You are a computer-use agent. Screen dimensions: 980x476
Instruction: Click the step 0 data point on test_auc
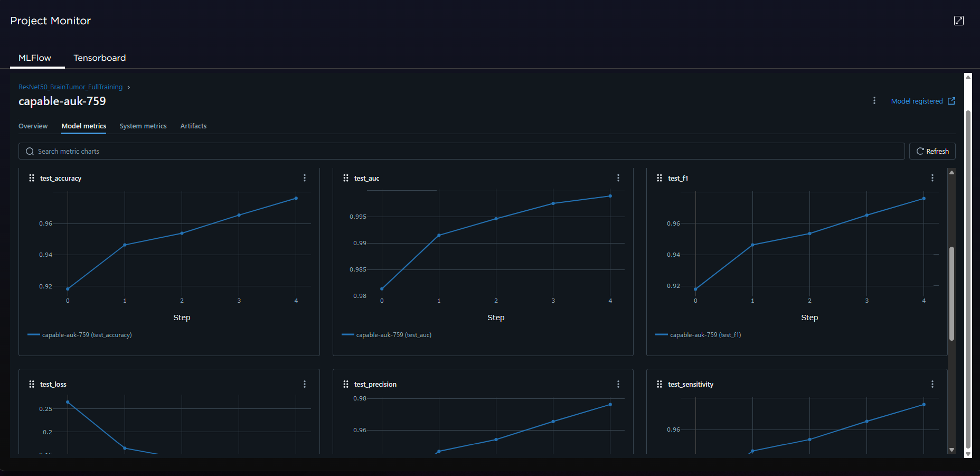(382, 289)
